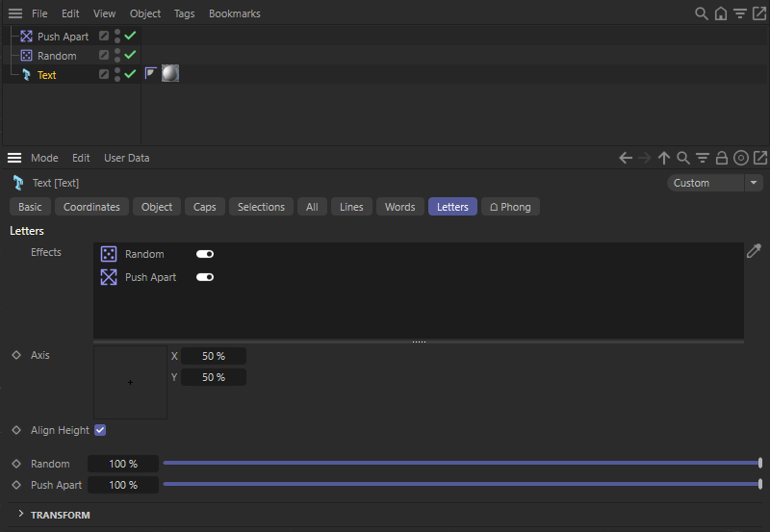770x532 pixels.
Task: Select the Push Apart object in the tree
Action: coord(63,37)
